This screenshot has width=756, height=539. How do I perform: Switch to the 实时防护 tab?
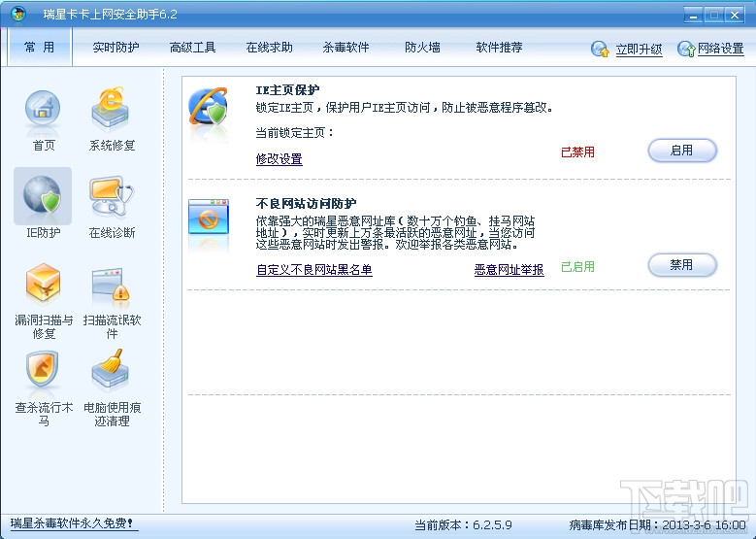(x=115, y=48)
